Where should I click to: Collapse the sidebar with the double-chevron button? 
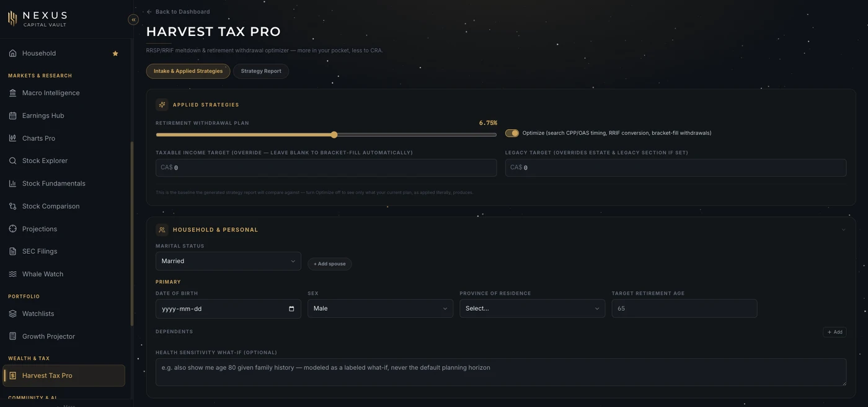[x=133, y=20]
